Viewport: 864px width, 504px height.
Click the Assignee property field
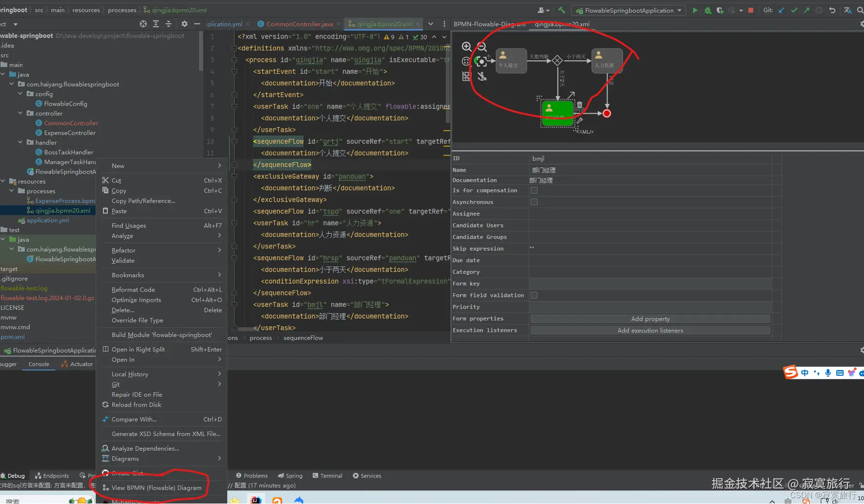650,214
